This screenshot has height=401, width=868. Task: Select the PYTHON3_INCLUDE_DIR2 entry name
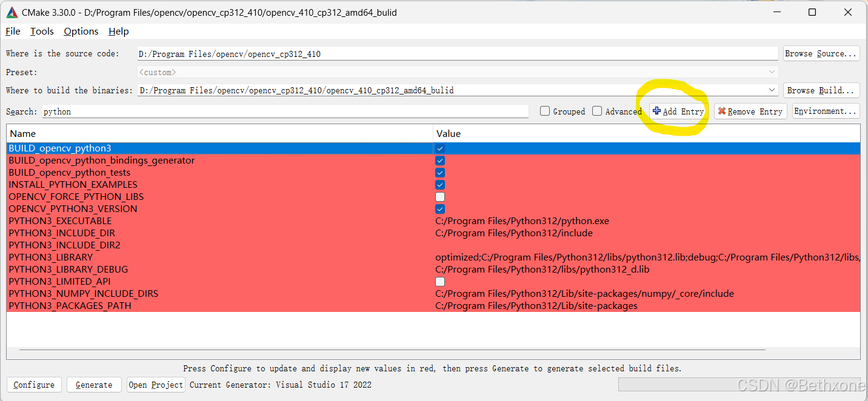coord(64,245)
